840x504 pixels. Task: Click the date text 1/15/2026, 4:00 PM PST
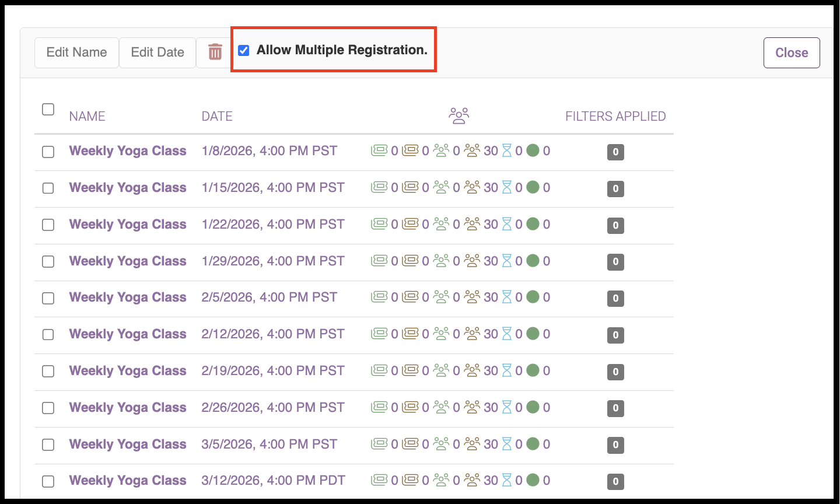pos(273,188)
